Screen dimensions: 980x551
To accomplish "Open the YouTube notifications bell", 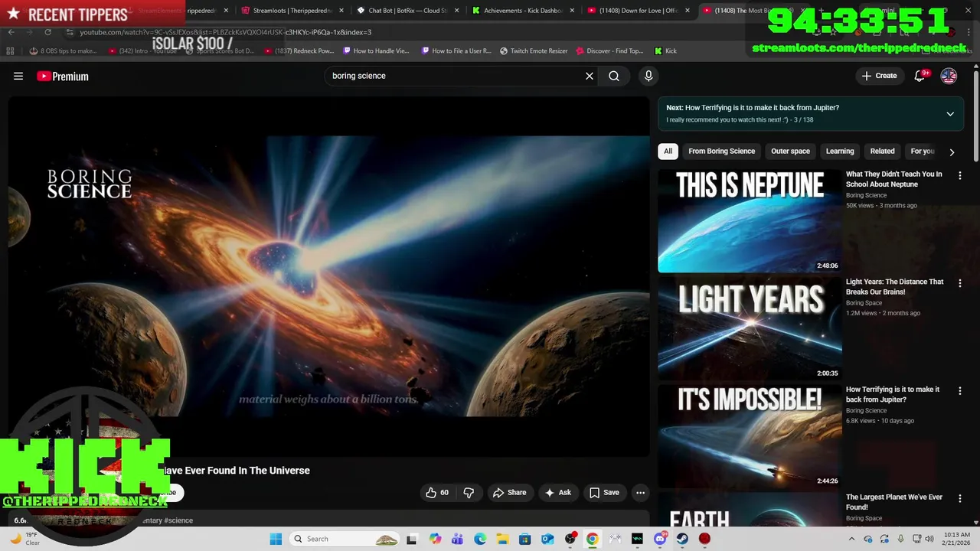I will pyautogui.click(x=920, y=76).
